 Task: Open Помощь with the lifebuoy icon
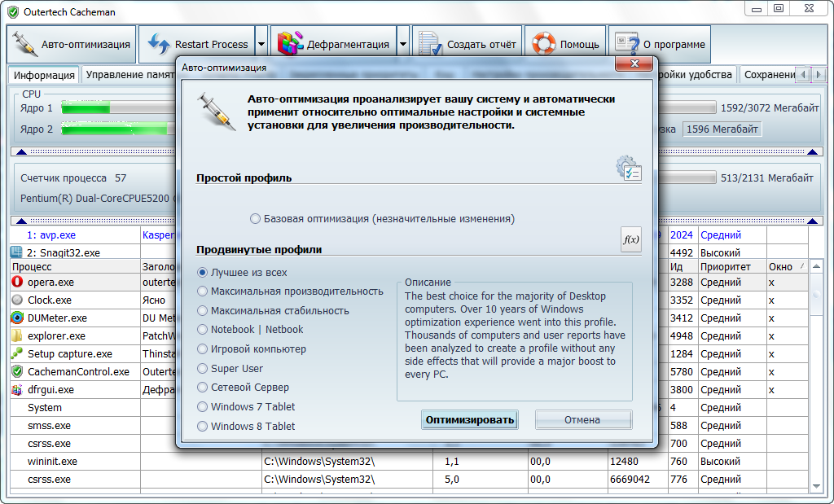click(565, 45)
